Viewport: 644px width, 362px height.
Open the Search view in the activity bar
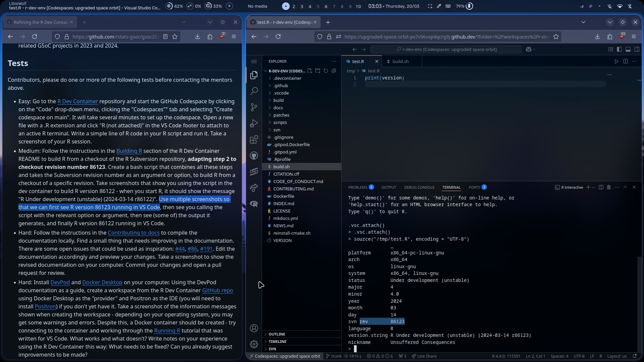pyautogui.click(x=254, y=91)
